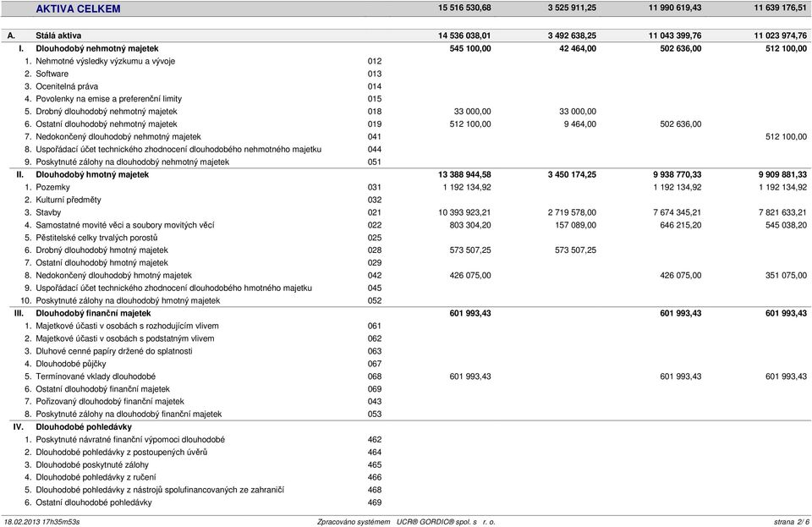Click account code 028
Screen dimensions: 812x527
tap(375, 250)
